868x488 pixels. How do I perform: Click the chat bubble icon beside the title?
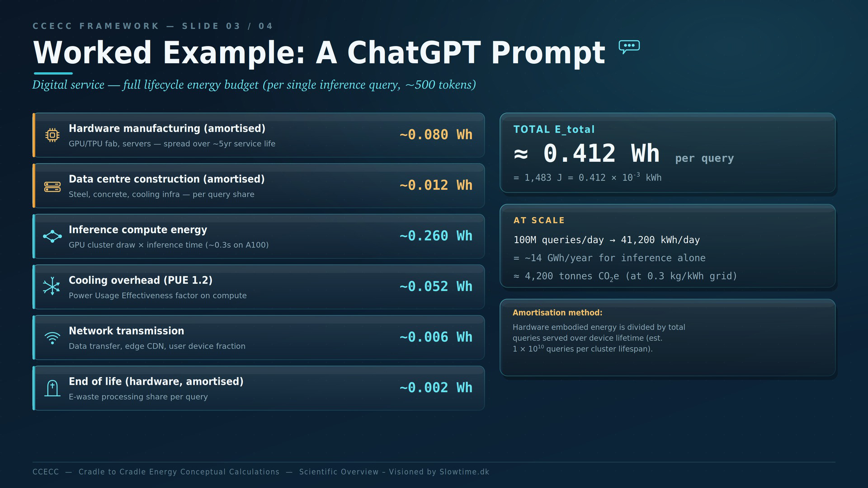[x=629, y=47]
